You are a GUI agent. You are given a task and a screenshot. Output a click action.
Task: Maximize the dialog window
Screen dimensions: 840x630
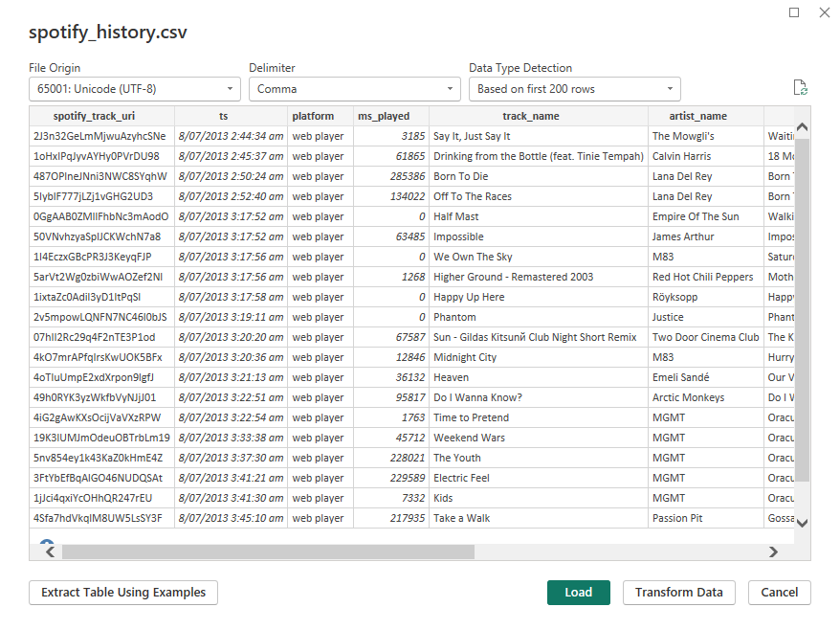pos(794,12)
